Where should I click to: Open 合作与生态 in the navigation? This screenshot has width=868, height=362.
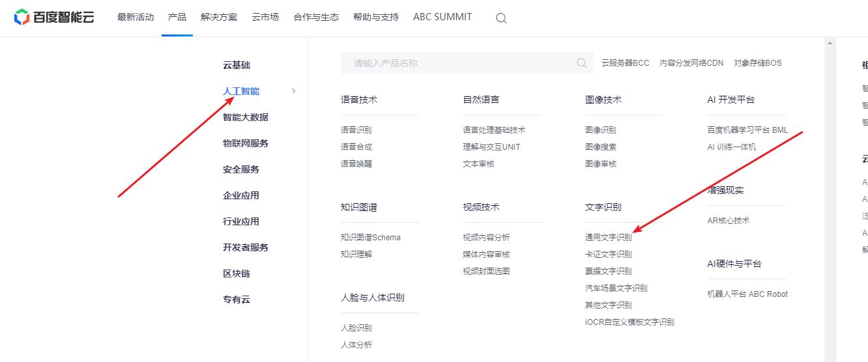point(316,17)
